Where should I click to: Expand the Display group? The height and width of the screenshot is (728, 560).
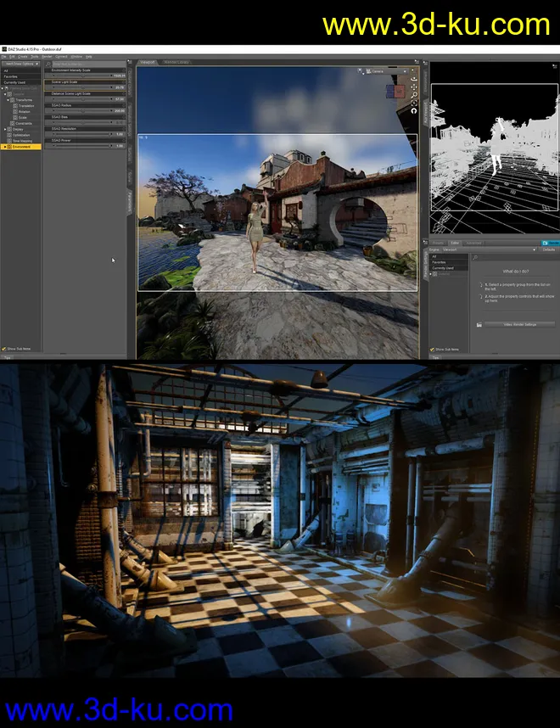pos(4,129)
